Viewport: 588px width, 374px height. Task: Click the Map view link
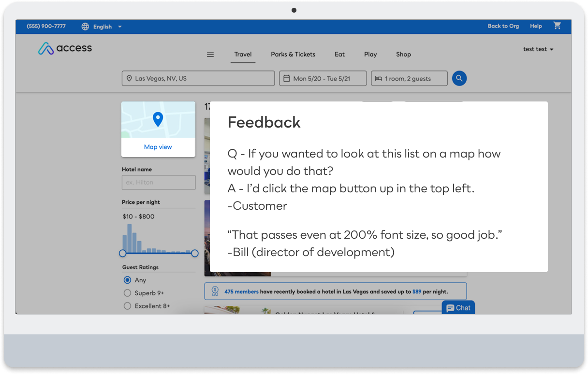coord(158,147)
